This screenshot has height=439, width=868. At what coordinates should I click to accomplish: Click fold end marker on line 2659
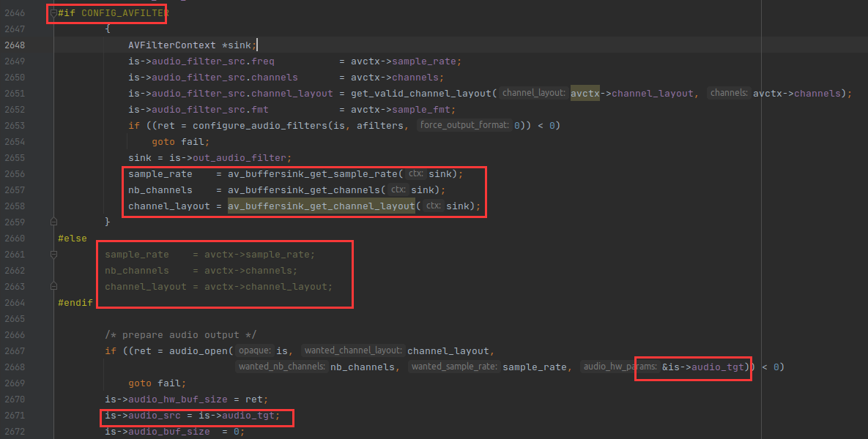coord(53,221)
